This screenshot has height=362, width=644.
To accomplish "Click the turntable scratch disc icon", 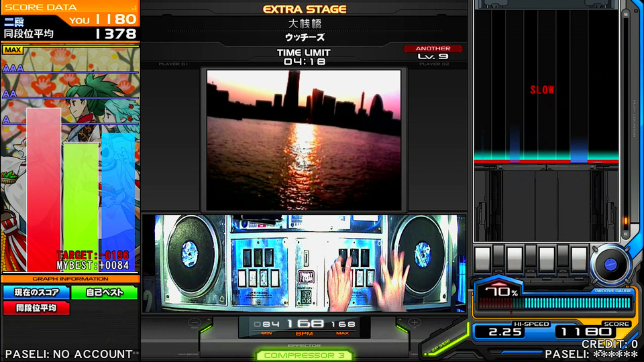I will pyautogui.click(x=610, y=265).
